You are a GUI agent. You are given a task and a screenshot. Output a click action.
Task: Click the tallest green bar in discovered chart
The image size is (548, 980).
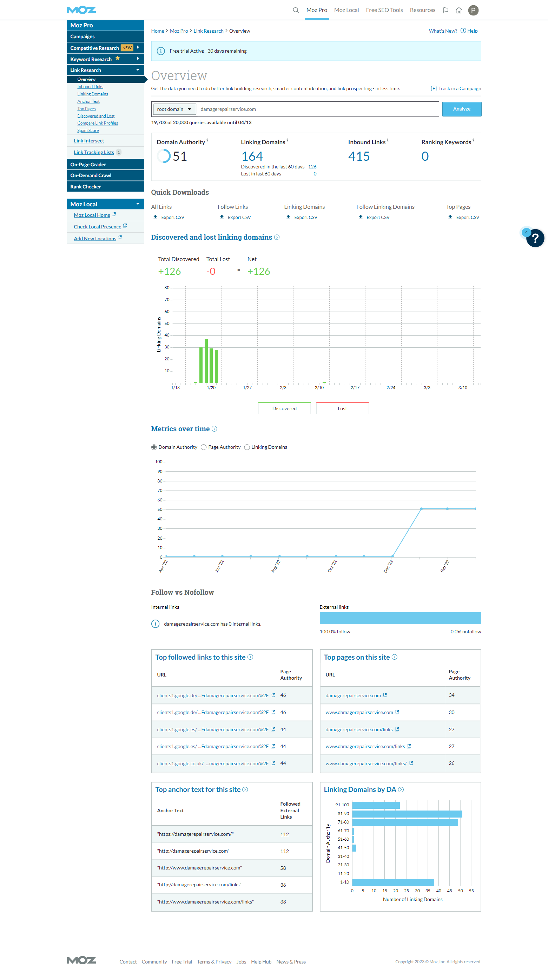206,361
